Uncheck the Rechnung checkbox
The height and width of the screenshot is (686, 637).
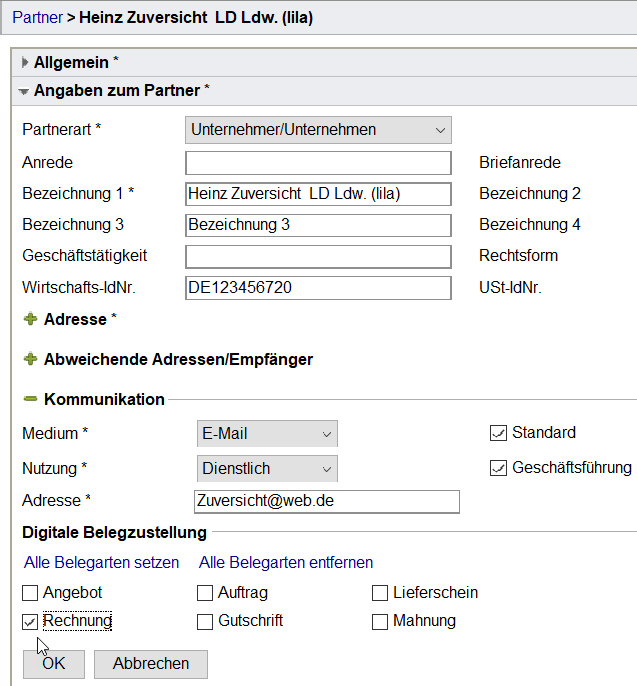[30, 622]
